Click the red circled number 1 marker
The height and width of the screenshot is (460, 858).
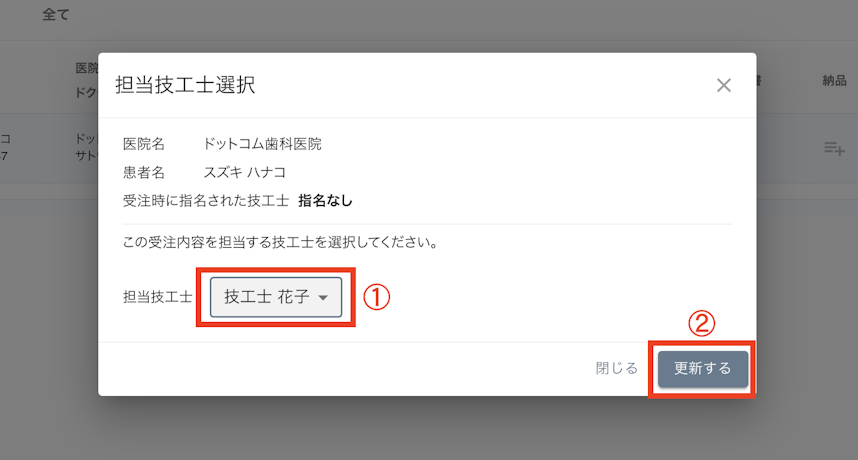(374, 297)
